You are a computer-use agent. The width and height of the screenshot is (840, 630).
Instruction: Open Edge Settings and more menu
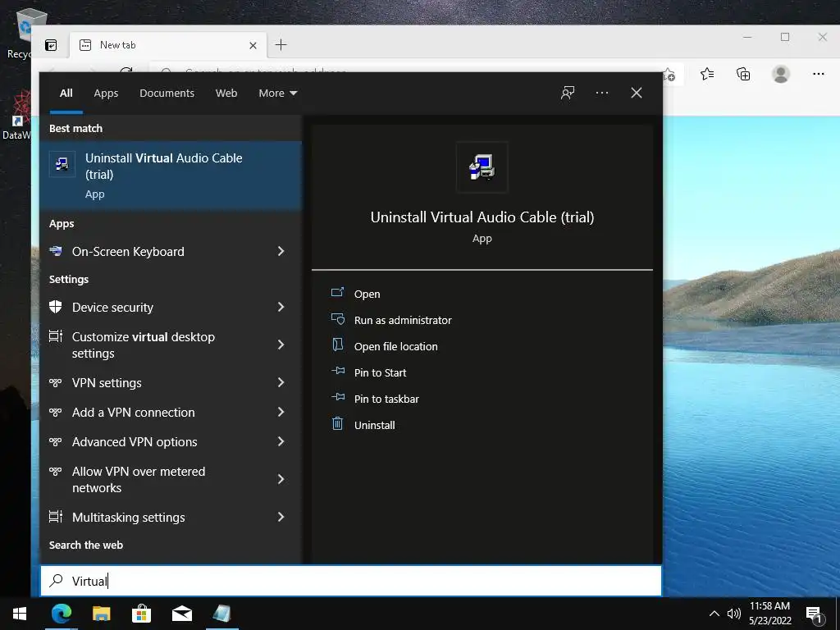click(x=818, y=74)
